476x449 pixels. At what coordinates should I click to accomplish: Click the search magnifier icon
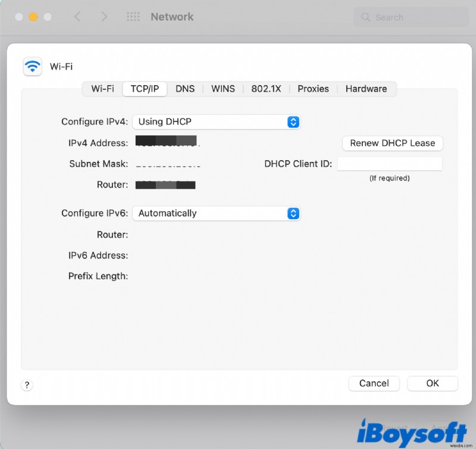pyautogui.click(x=365, y=17)
